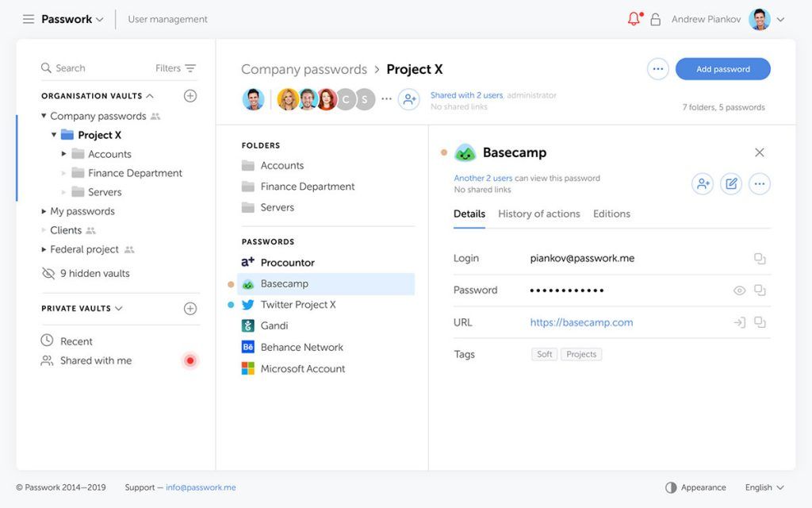Show the 9 hidden vaults

tap(86, 273)
